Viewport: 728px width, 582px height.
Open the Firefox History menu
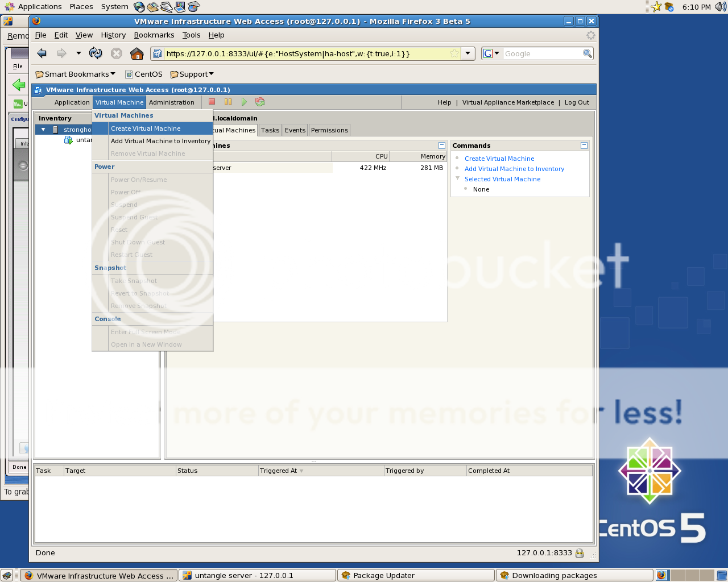point(113,35)
